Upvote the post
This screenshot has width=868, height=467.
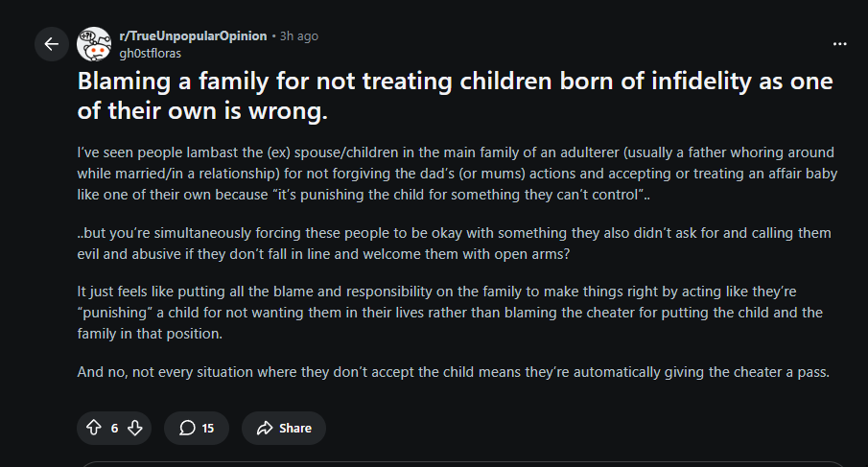(94, 428)
